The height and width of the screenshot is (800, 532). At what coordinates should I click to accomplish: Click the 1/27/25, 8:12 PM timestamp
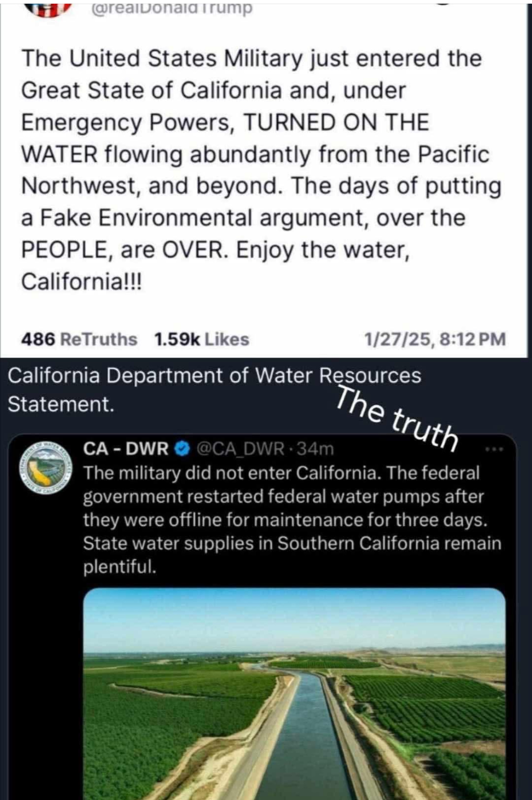(x=435, y=339)
